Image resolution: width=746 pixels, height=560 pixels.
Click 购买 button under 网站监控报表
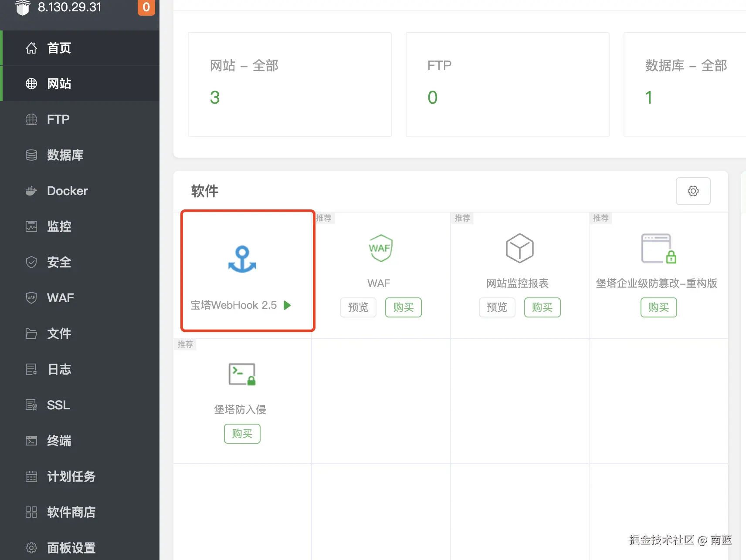[x=543, y=307]
